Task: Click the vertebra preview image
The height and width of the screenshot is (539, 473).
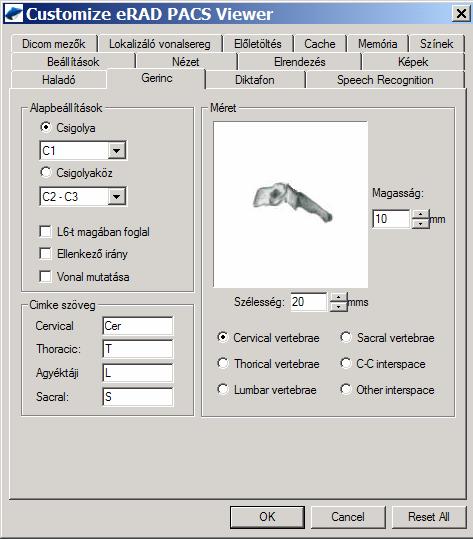Action: click(x=290, y=204)
